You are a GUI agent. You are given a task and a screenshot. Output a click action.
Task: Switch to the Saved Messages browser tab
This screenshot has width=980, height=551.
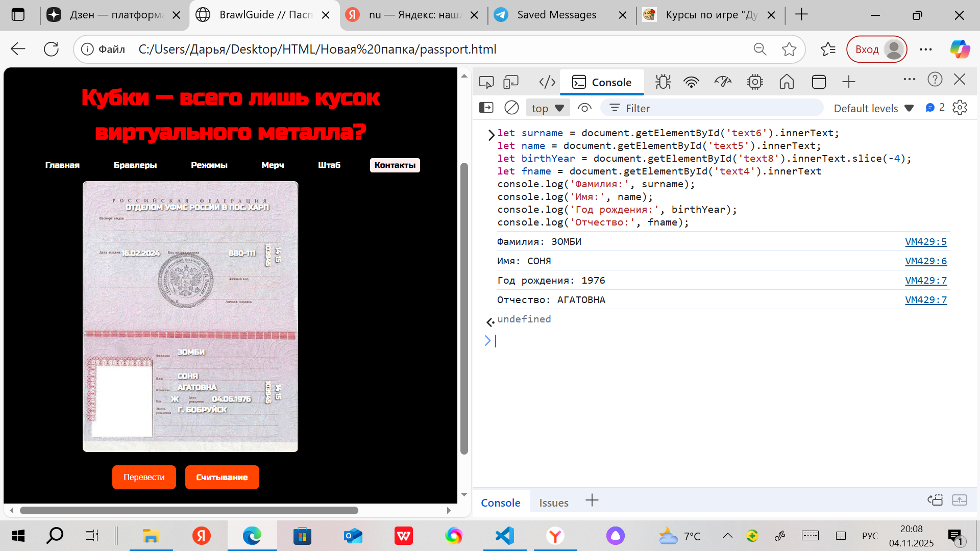pos(556,15)
